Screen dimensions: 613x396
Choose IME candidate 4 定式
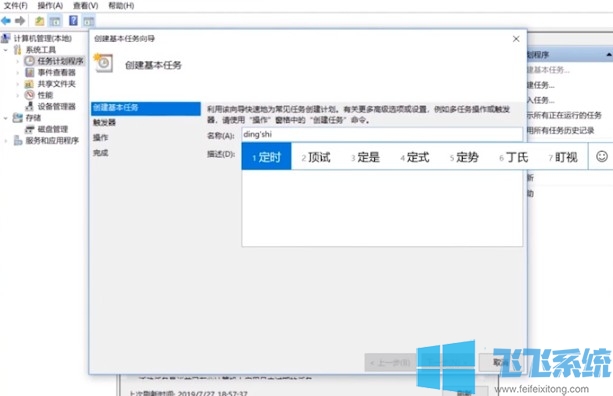[415, 157]
